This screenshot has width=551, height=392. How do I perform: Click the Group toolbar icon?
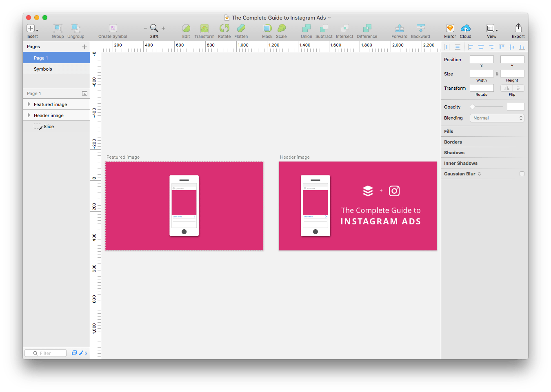pos(58,28)
